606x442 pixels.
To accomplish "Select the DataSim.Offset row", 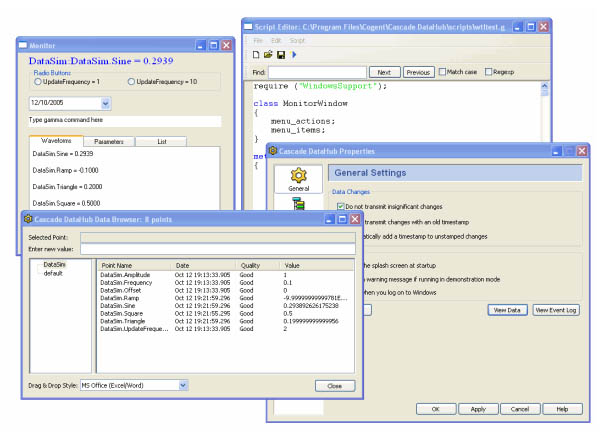I will click(x=225, y=290).
